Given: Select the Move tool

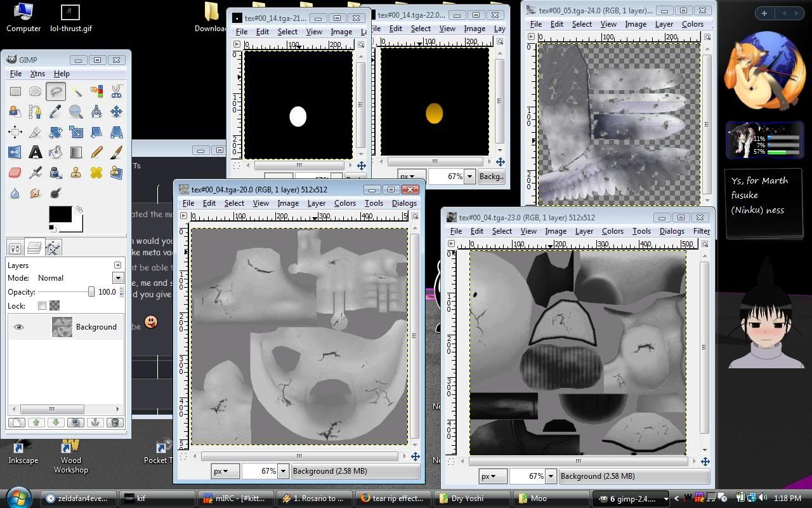Looking at the screenshot, I should click(116, 112).
